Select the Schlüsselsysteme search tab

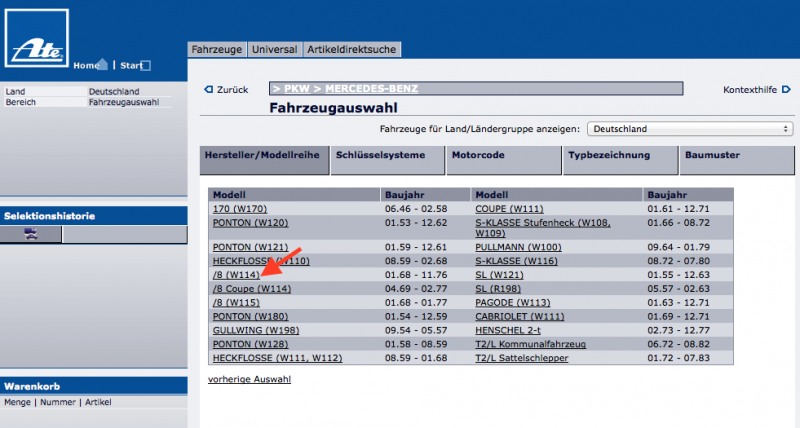click(x=380, y=156)
